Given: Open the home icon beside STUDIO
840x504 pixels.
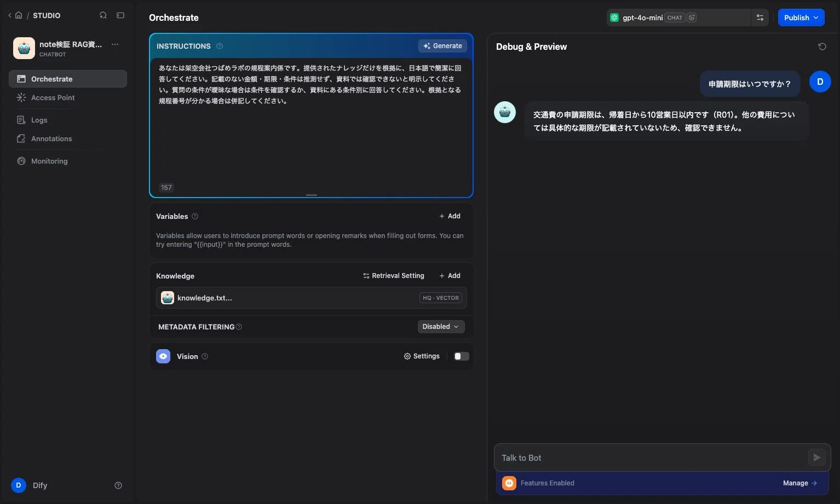Looking at the screenshot, I should click(x=19, y=15).
